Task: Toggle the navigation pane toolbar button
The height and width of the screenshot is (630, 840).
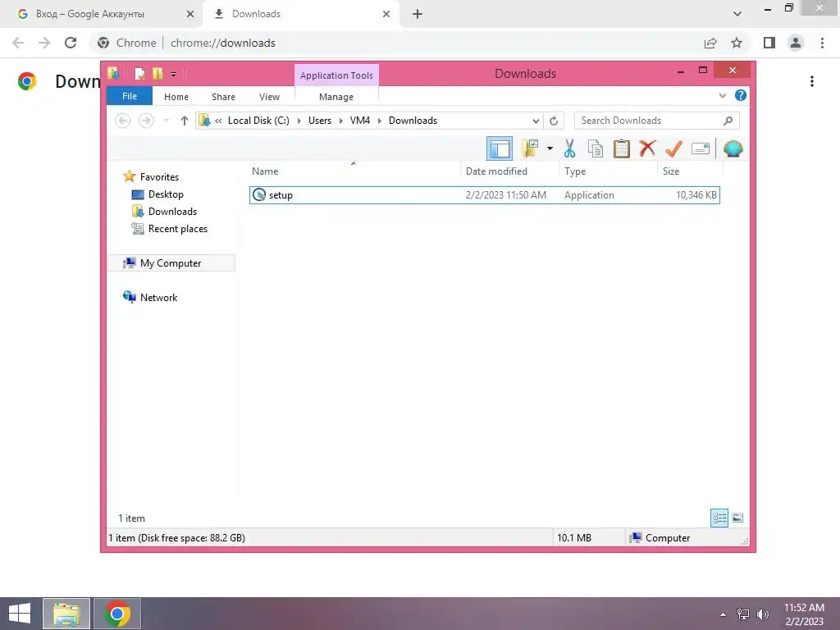Action: (500, 148)
